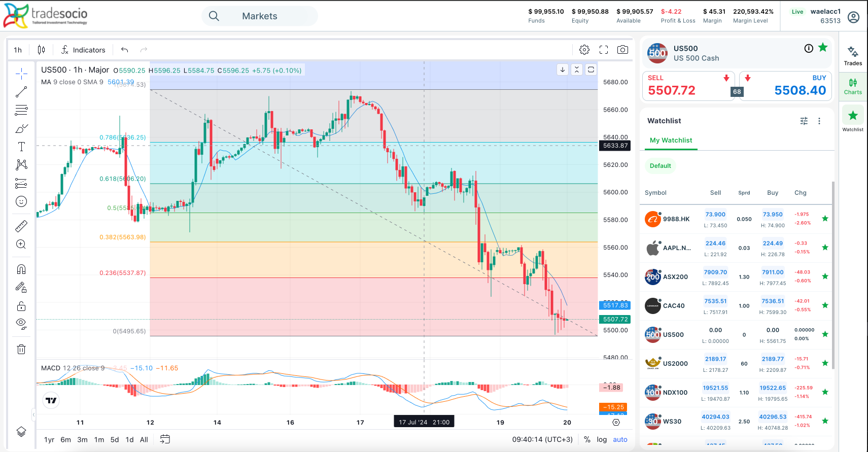Switch to My Watchlist tab
Screen dimensions: 868x452
(x=671, y=141)
